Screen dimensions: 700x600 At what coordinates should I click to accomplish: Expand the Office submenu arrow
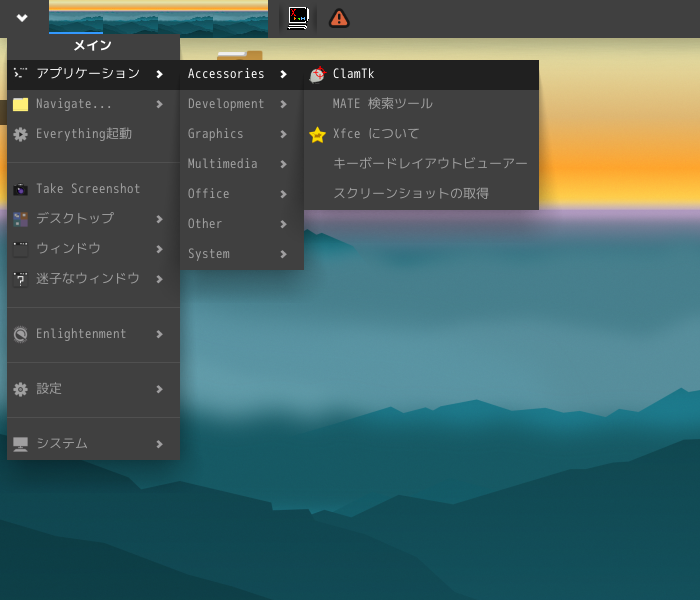(x=283, y=194)
